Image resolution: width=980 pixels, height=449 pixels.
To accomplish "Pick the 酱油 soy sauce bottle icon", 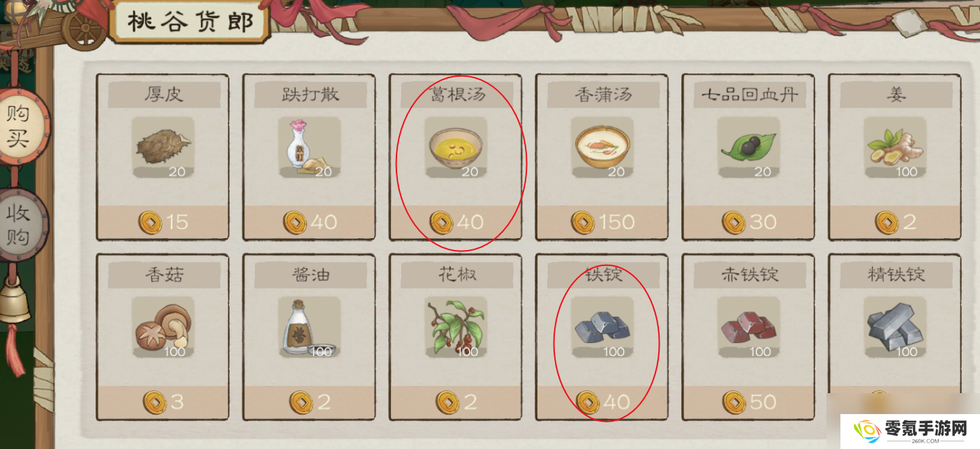I will tap(309, 327).
